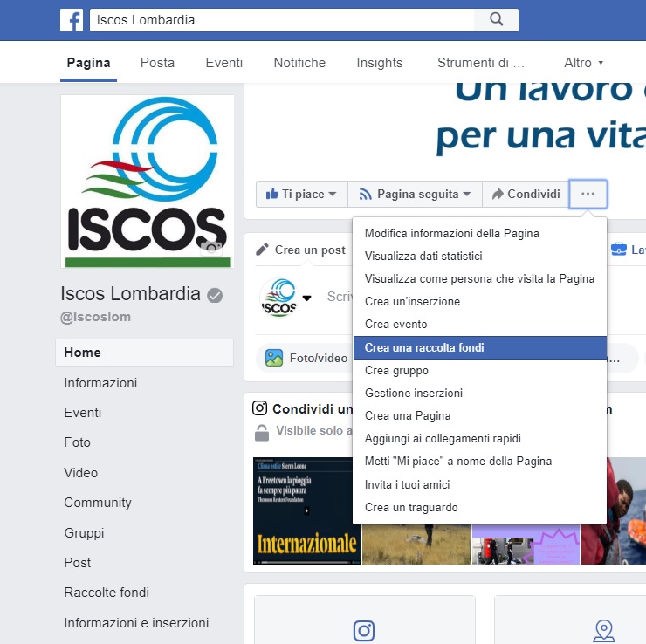Click the Facebook logo icon

click(x=72, y=20)
